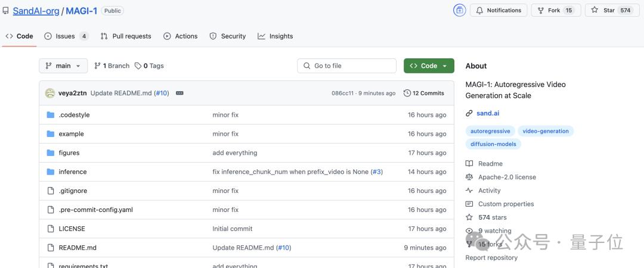Image resolution: width=644 pixels, height=268 pixels.
Task: Toggle Notifications for this repository
Action: pos(498,10)
